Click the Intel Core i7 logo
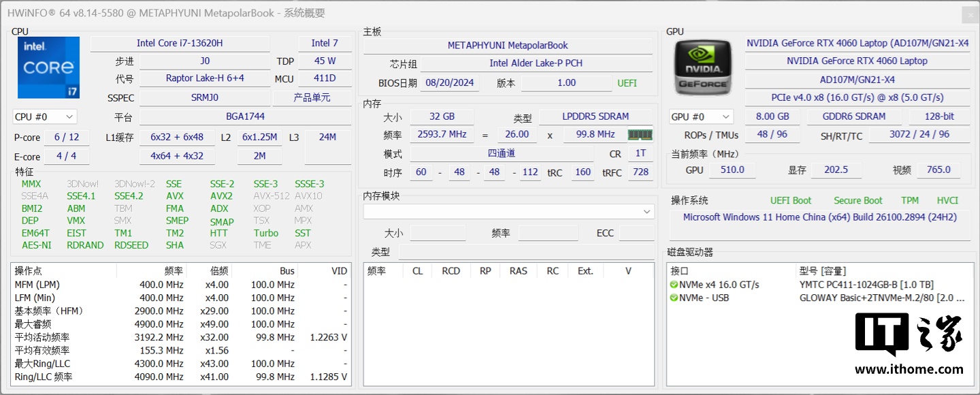 pos(48,67)
